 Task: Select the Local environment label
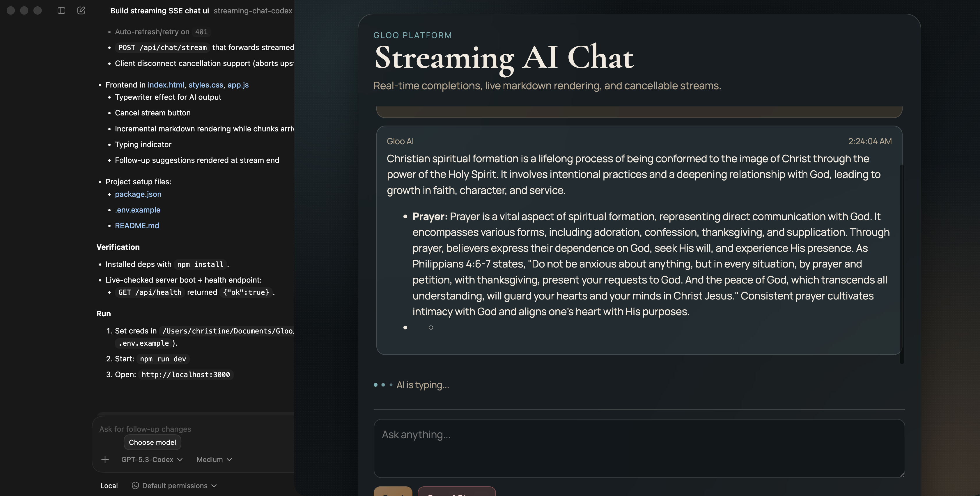click(109, 485)
